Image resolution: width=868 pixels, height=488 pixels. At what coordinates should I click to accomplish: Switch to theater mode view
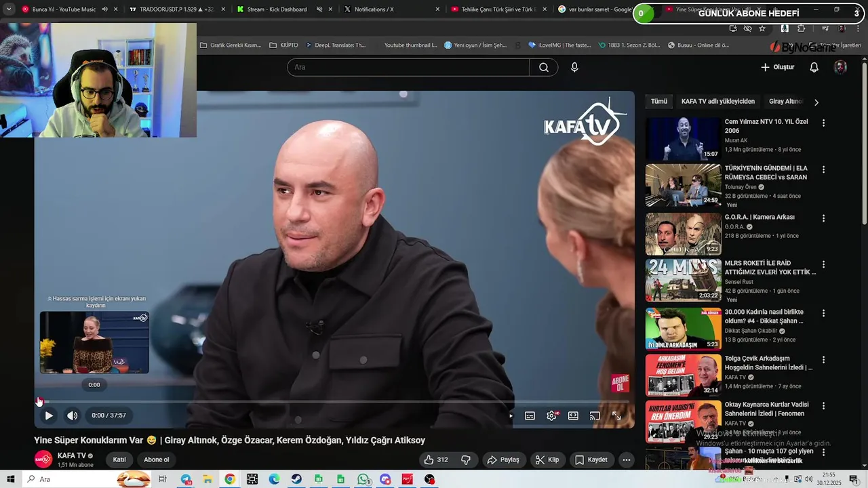[573, 415]
